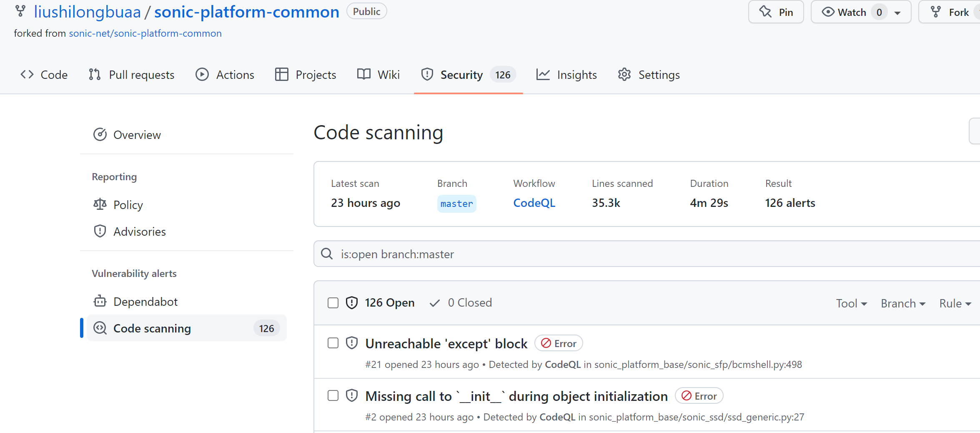
Task: Check the Missing call to __init__ alert checkbox
Action: tap(333, 395)
